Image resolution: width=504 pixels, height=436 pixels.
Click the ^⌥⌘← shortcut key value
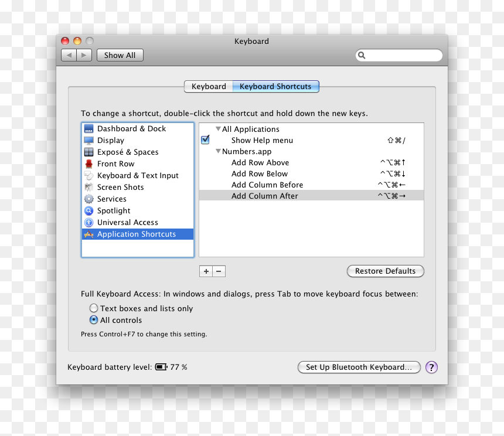point(391,185)
